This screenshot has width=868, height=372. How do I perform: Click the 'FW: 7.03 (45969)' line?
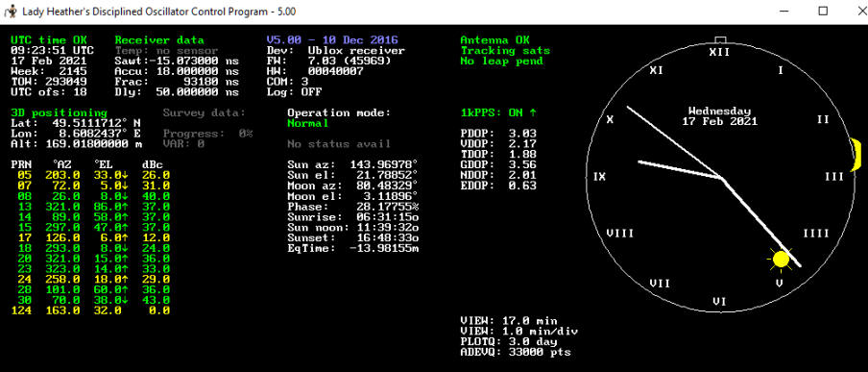click(x=328, y=61)
